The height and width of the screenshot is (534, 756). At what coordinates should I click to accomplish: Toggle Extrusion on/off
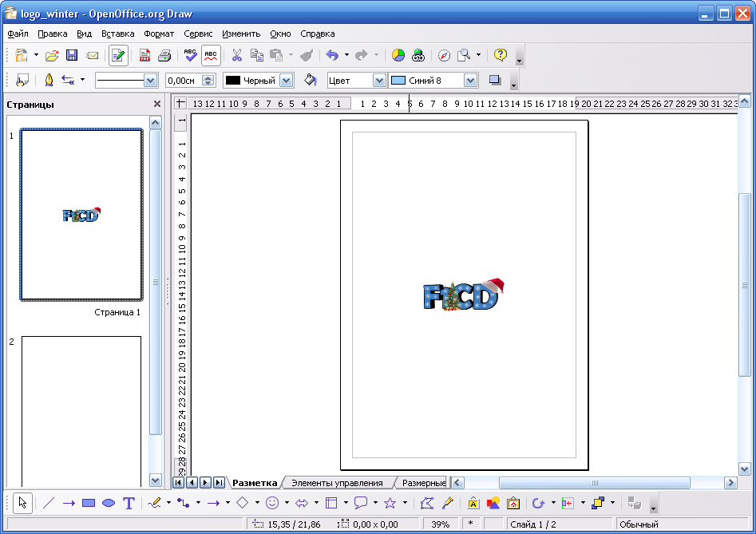[x=635, y=503]
